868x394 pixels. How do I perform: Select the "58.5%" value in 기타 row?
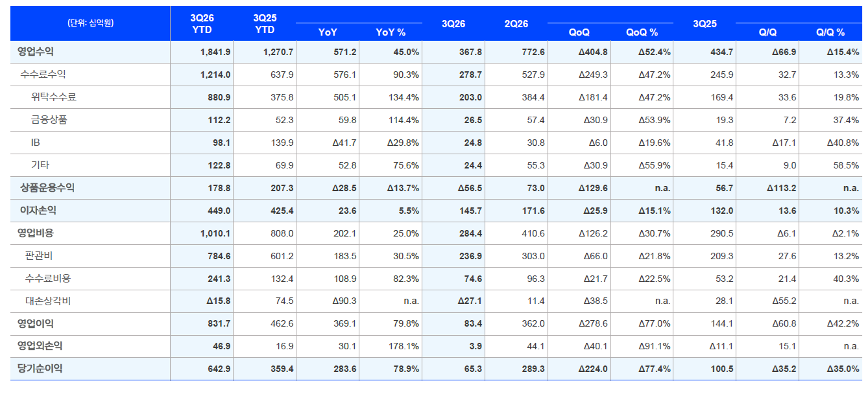tap(847, 165)
